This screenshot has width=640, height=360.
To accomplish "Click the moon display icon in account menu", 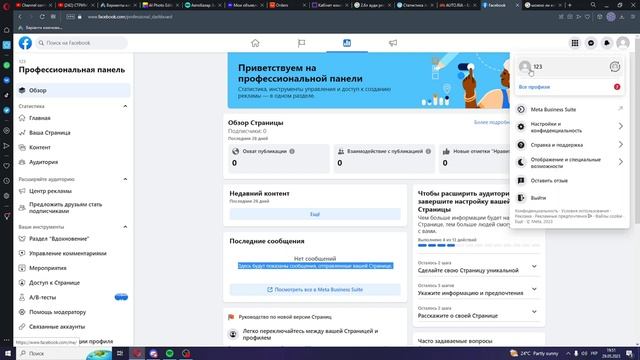I will [x=521, y=162].
